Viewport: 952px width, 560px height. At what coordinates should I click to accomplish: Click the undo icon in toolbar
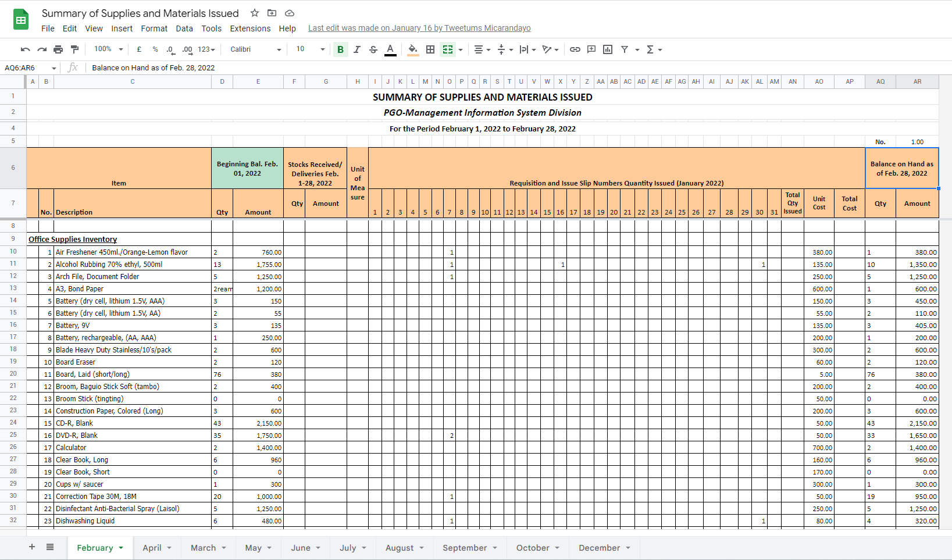pos(25,49)
